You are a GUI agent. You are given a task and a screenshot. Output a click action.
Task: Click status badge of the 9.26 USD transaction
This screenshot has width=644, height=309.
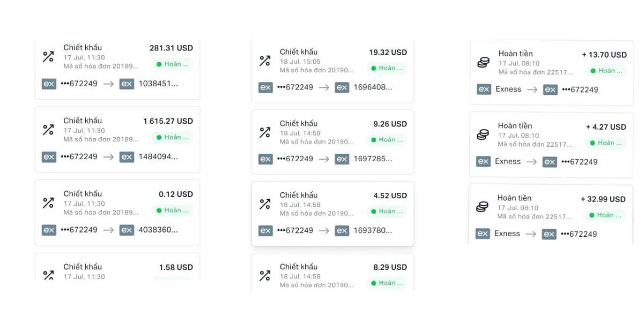pyautogui.click(x=387, y=140)
